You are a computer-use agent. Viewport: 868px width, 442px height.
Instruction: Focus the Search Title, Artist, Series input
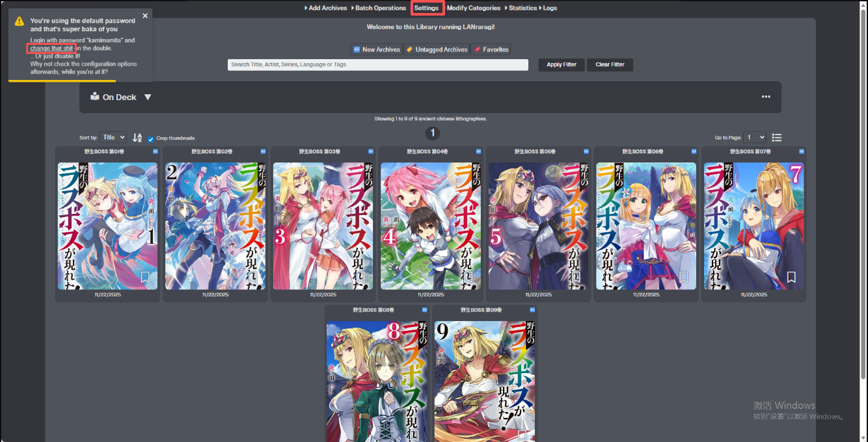[x=377, y=65]
